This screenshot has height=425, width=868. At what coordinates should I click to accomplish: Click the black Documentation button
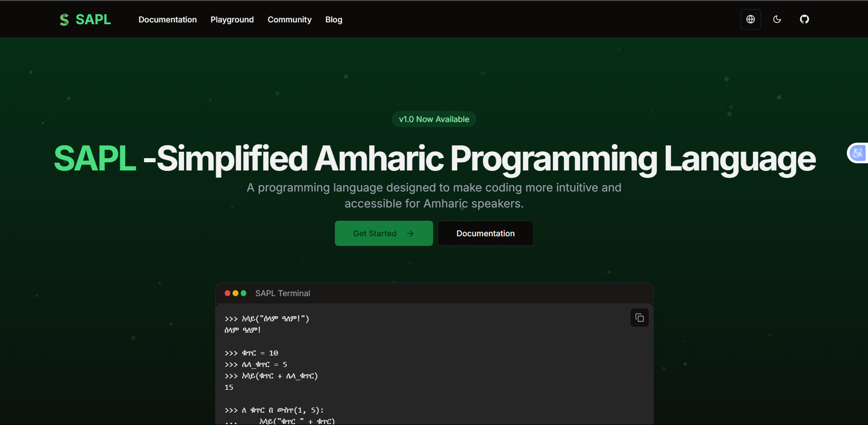(485, 233)
